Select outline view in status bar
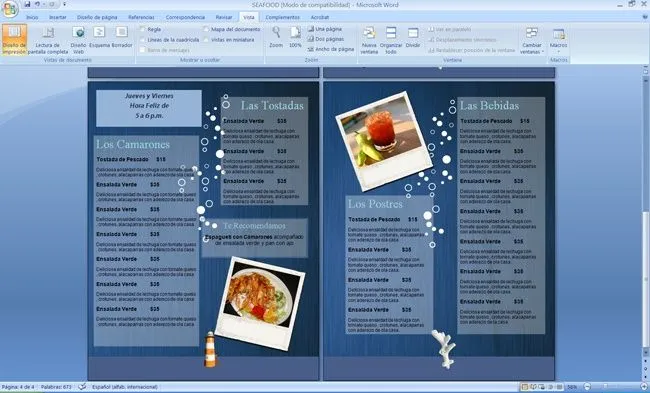650x393 pixels. [x=551, y=387]
